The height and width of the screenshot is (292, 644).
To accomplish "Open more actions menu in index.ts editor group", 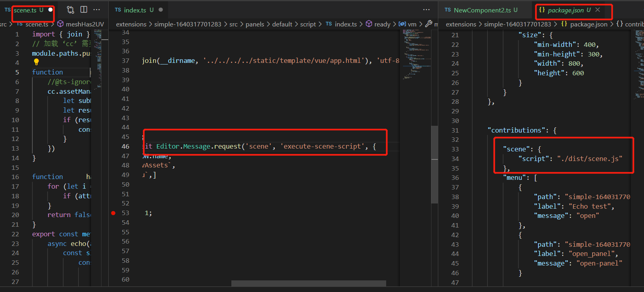I will tap(426, 10).
